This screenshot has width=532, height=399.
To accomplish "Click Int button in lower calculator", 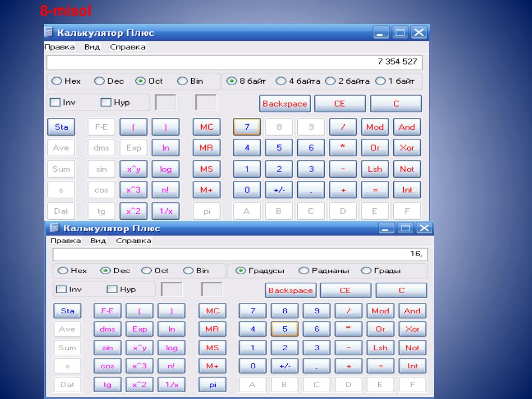I will click(413, 366).
